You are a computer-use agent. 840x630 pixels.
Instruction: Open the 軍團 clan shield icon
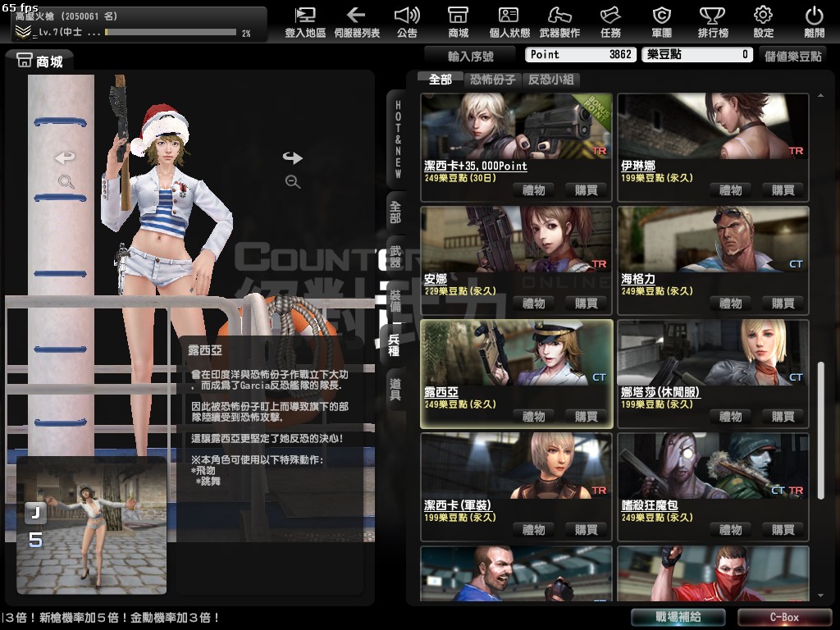662,22
